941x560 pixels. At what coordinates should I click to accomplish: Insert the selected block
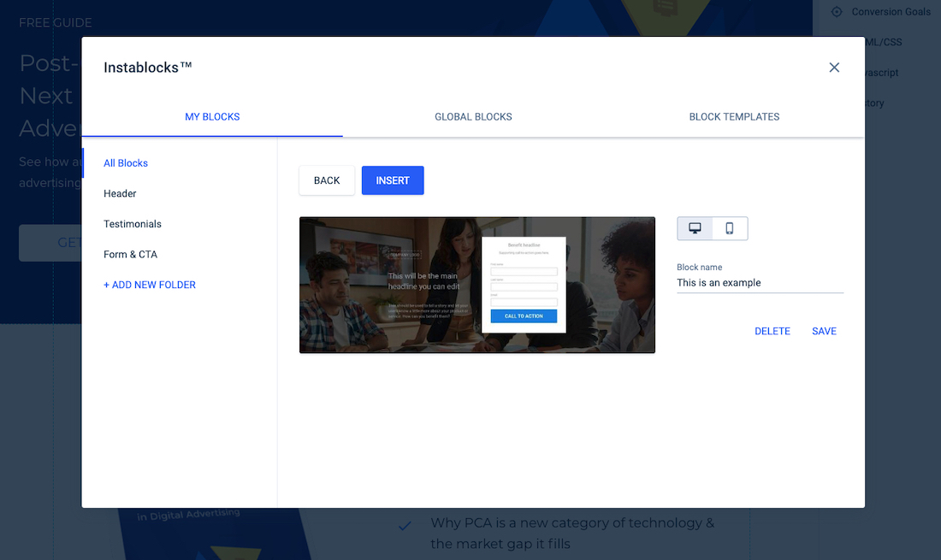393,180
